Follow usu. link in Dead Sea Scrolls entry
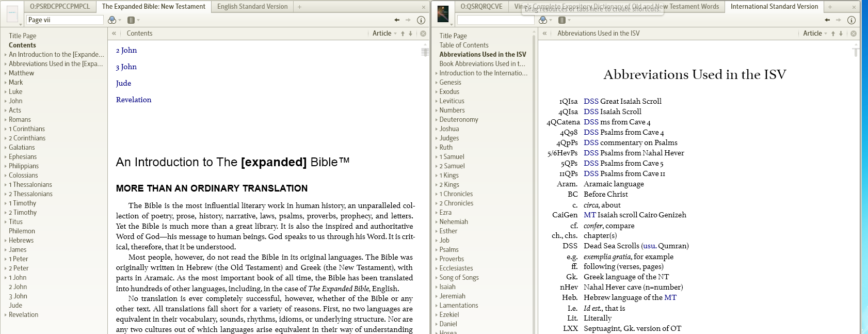The image size is (868, 334). [x=649, y=246]
